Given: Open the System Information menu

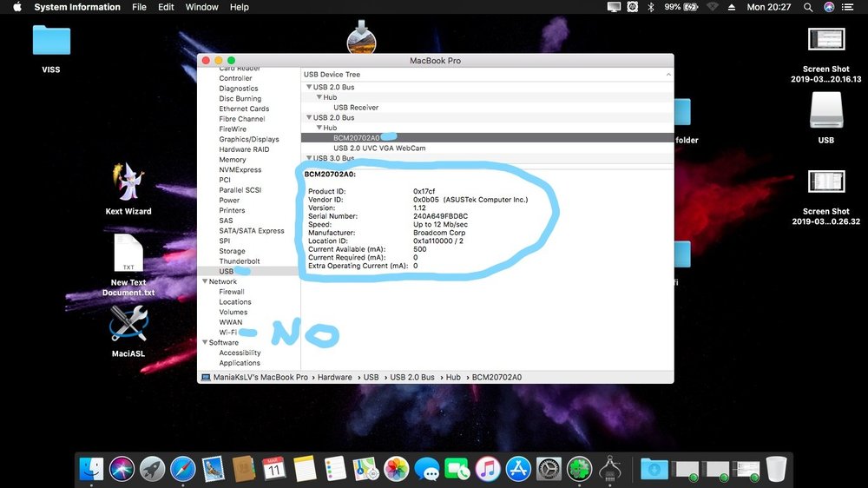Looking at the screenshot, I should click(x=77, y=7).
